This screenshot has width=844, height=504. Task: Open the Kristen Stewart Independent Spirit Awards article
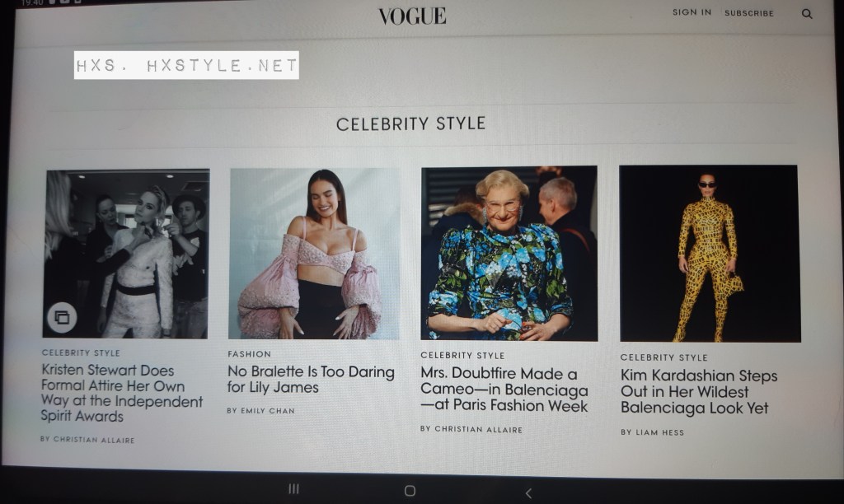tap(122, 393)
